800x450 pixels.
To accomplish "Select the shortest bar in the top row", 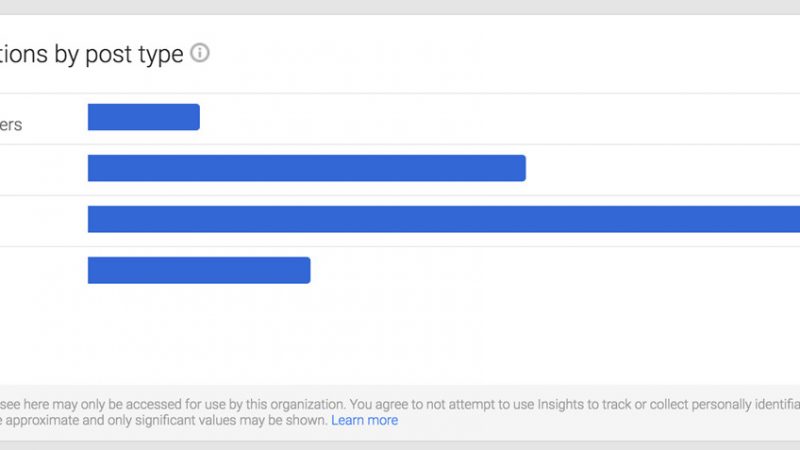I will (x=143, y=117).
